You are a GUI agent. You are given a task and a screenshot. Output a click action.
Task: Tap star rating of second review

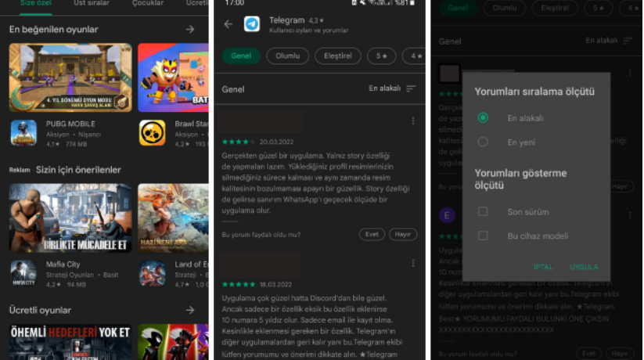pos(238,284)
